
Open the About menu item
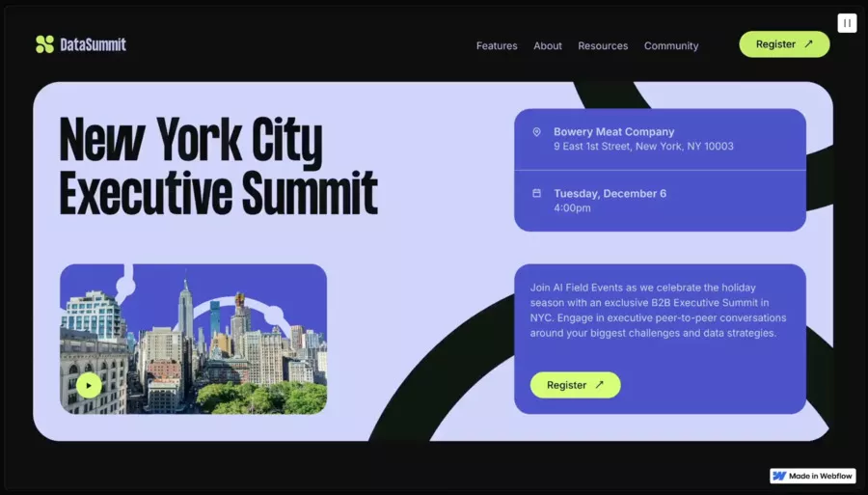548,46
